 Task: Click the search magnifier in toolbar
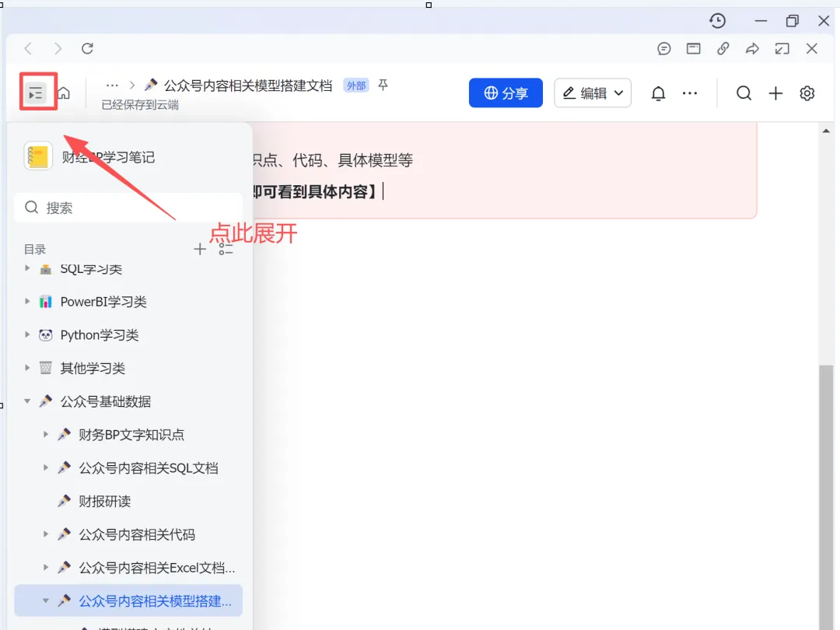click(x=744, y=93)
